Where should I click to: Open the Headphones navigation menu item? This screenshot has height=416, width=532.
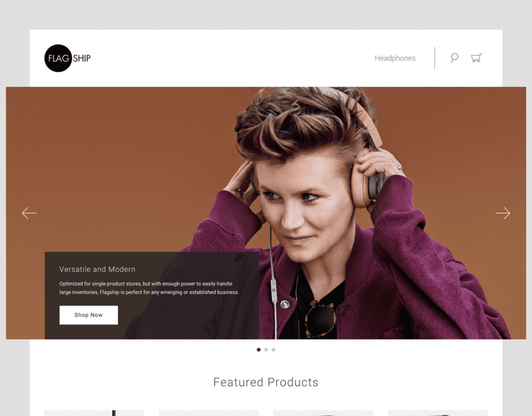395,58
